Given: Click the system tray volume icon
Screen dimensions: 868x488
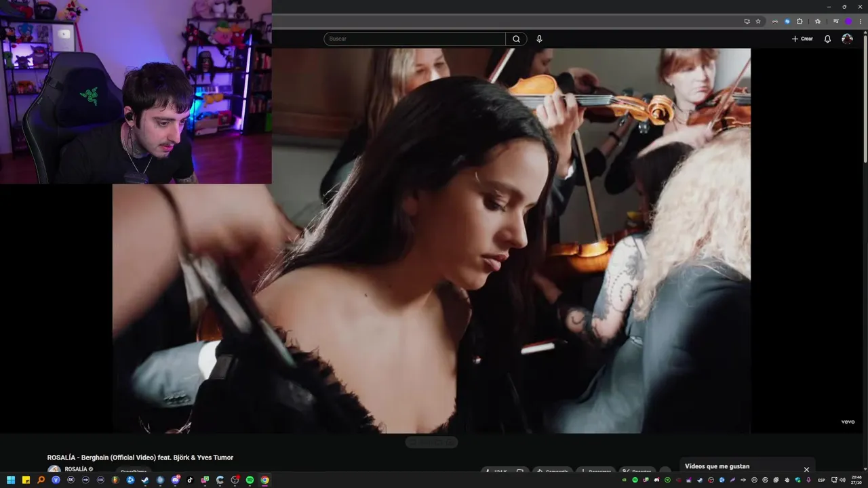Looking at the screenshot, I should coord(843,480).
